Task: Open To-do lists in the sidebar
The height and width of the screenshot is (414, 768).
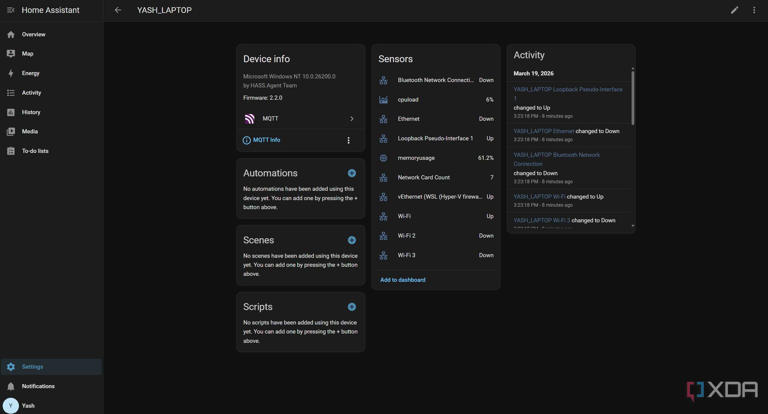Action: (51, 151)
